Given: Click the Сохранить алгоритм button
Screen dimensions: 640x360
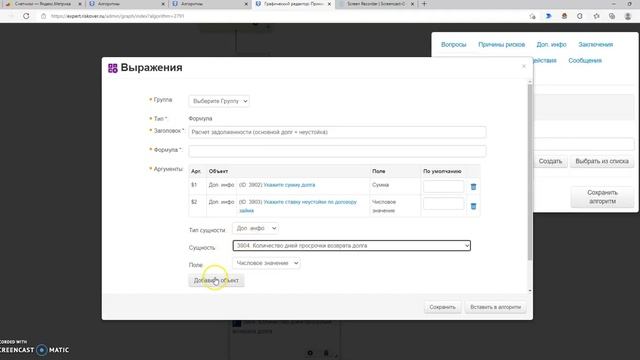Looking at the screenshot, I should point(602,197).
